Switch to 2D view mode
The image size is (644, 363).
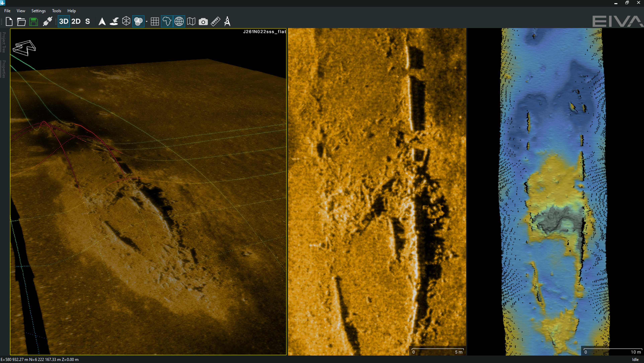pos(76,21)
